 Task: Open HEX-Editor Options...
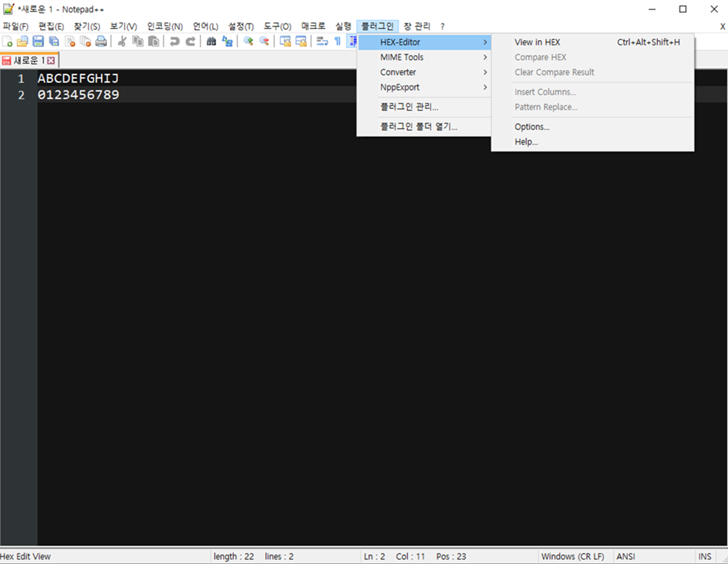click(593, 127)
